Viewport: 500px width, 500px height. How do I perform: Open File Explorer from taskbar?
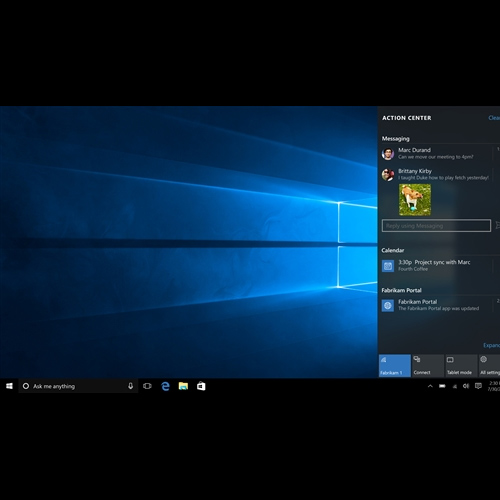pyautogui.click(x=183, y=386)
